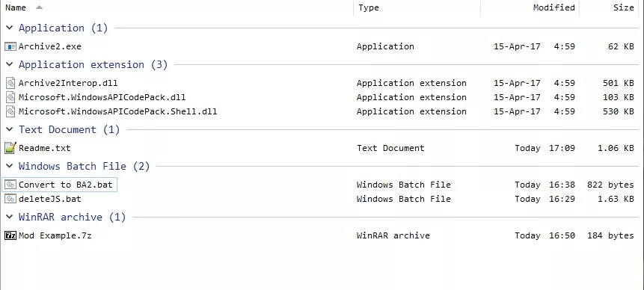The height and width of the screenshot is (290, 644).
Task: Click the Microsoft.WindowsAPICodePack.Shell.dll file icon
Action: [10, 111]
